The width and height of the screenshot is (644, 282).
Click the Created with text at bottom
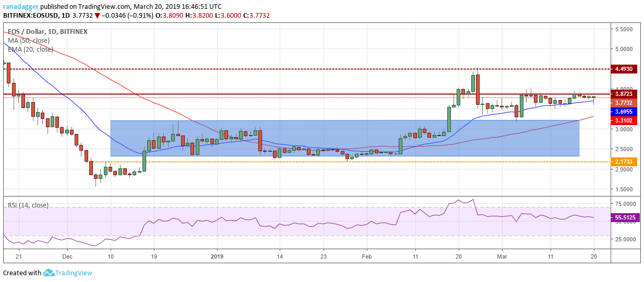click(22, 273)
